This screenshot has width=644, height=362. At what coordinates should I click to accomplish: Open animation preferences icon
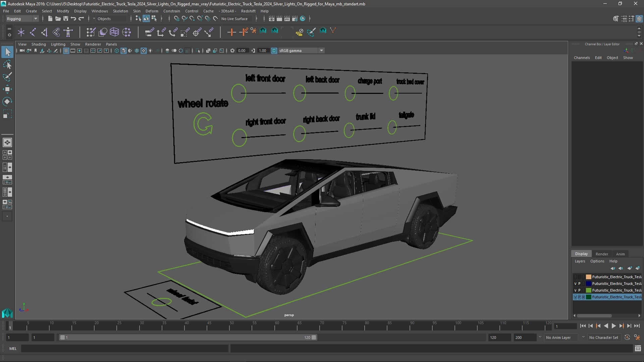click(x=637, y=338)
